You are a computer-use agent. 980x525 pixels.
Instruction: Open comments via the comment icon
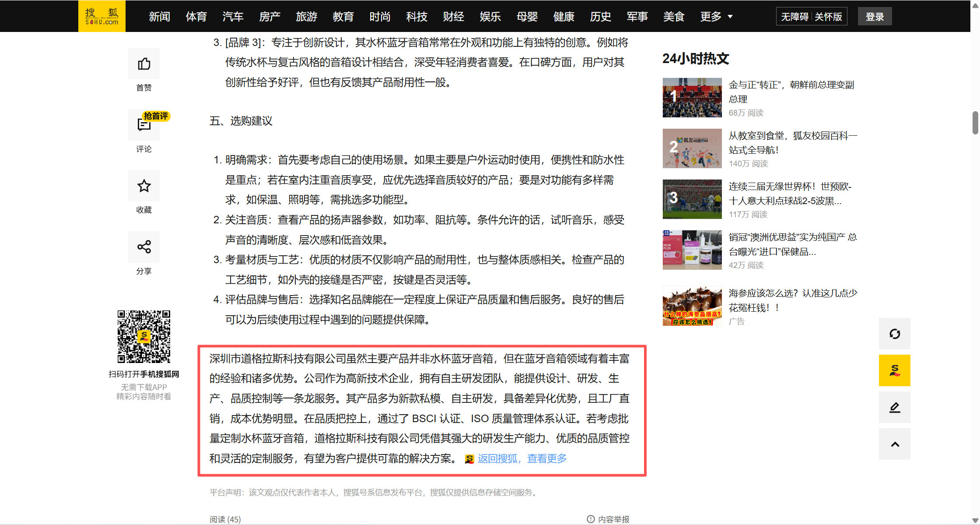click(144, 125)
